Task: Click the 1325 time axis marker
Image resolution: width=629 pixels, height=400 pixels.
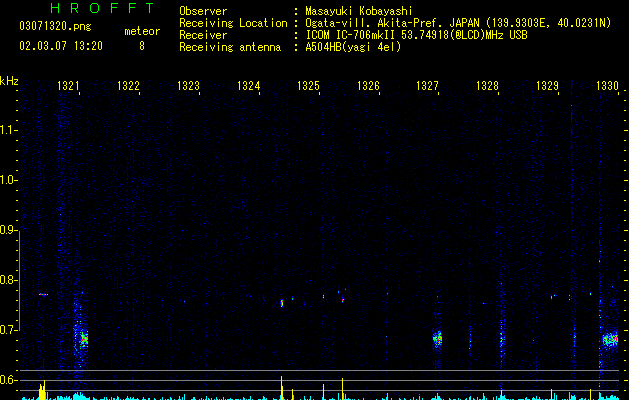Action: click(x=308, y=86)
